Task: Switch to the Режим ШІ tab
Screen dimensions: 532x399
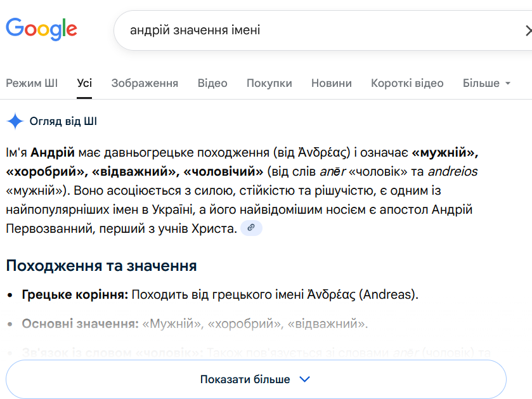Action: pyautogui.click(x=32, y=83)
